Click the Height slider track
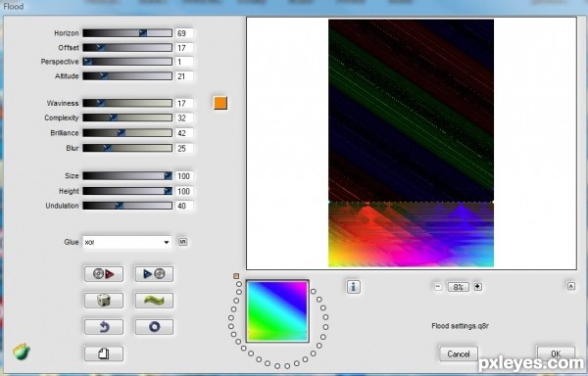Viewport: 588px width, 376px height. (127, 191)
